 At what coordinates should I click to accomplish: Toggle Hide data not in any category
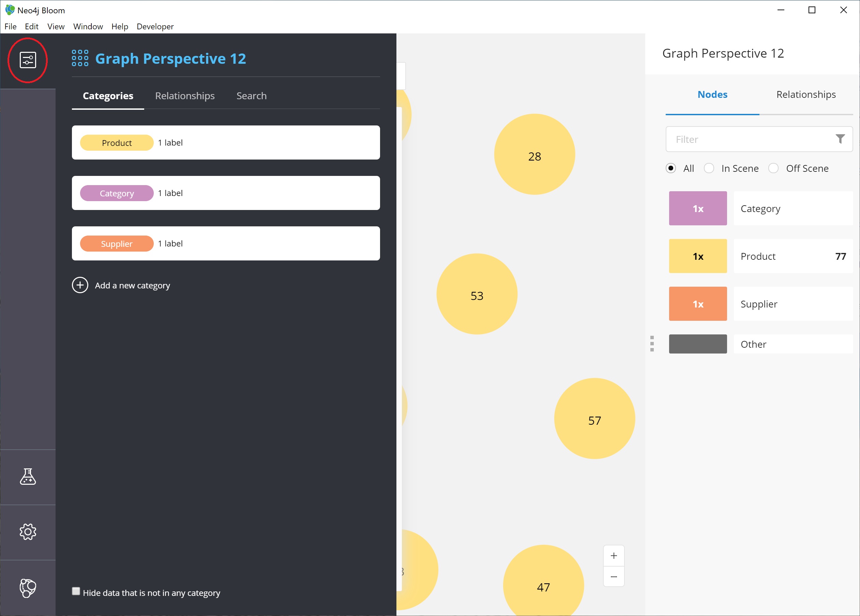coord(76,591)
